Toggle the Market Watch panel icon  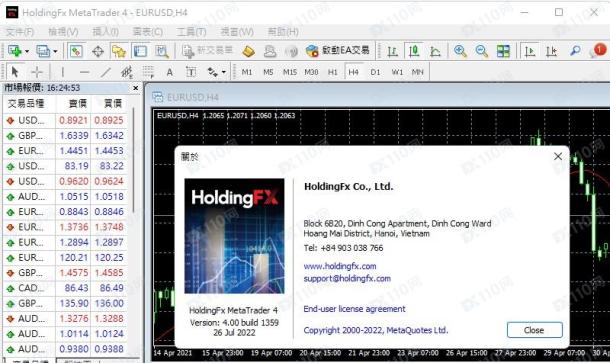click(x=76, y=51)
